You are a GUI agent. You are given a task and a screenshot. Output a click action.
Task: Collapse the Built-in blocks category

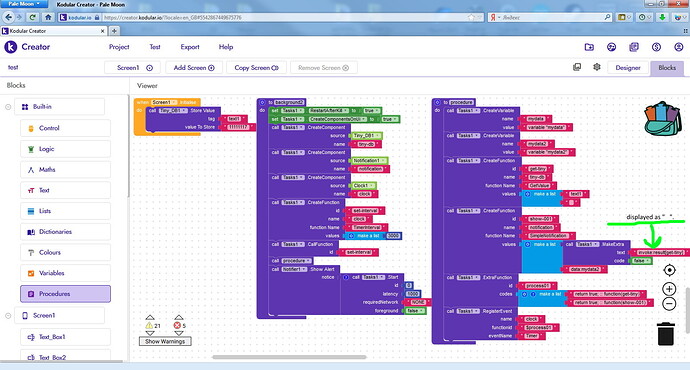8,107
